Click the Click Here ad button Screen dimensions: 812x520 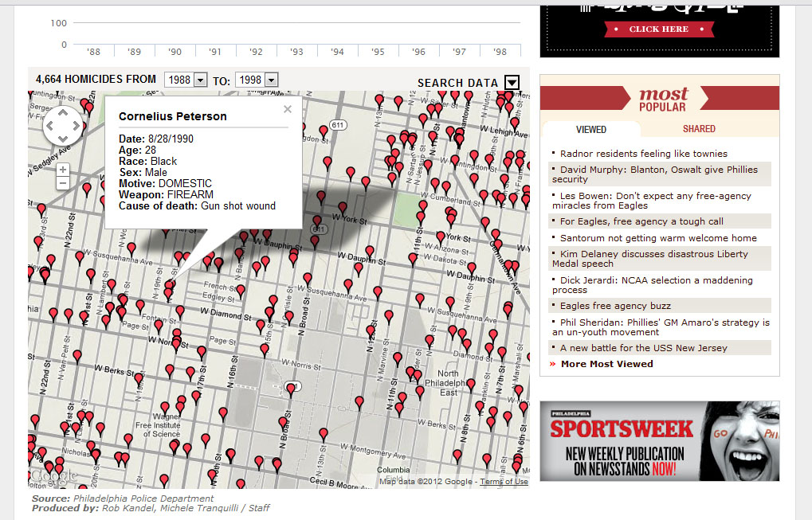[x=658, y=29]
